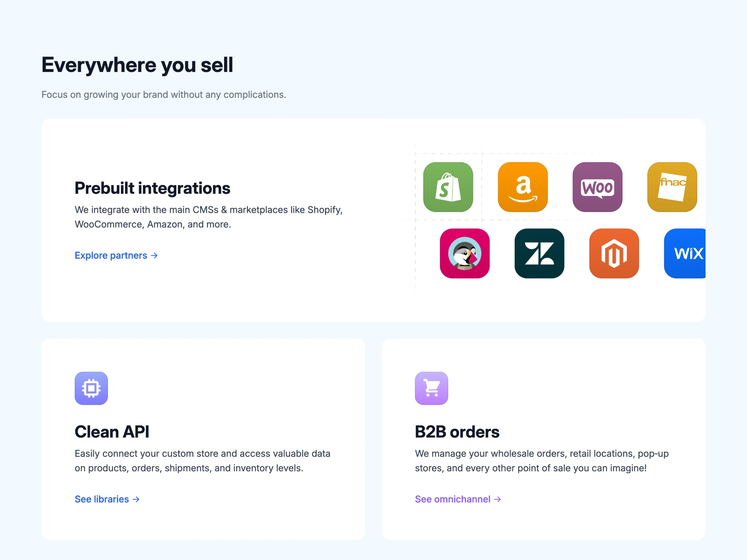This screenshot has width=747, height=560.
Task: Click the 'We manage your wholesale orders' text
Action: (542, 461)
